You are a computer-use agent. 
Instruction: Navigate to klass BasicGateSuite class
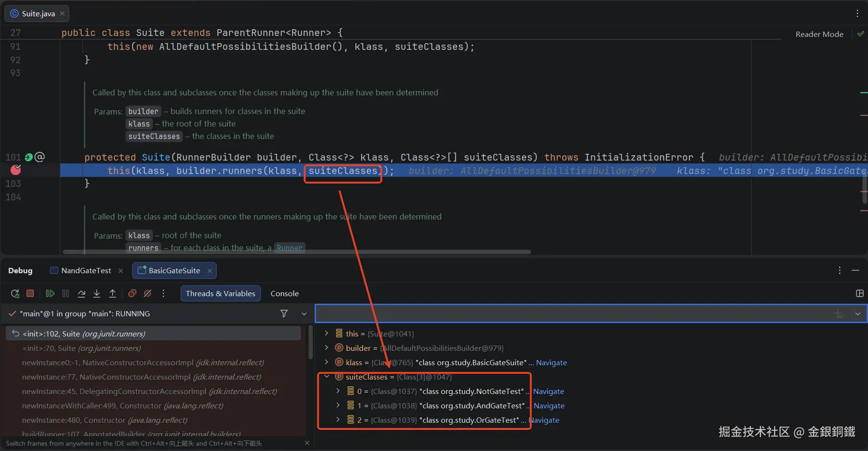(x=551, y=362)
